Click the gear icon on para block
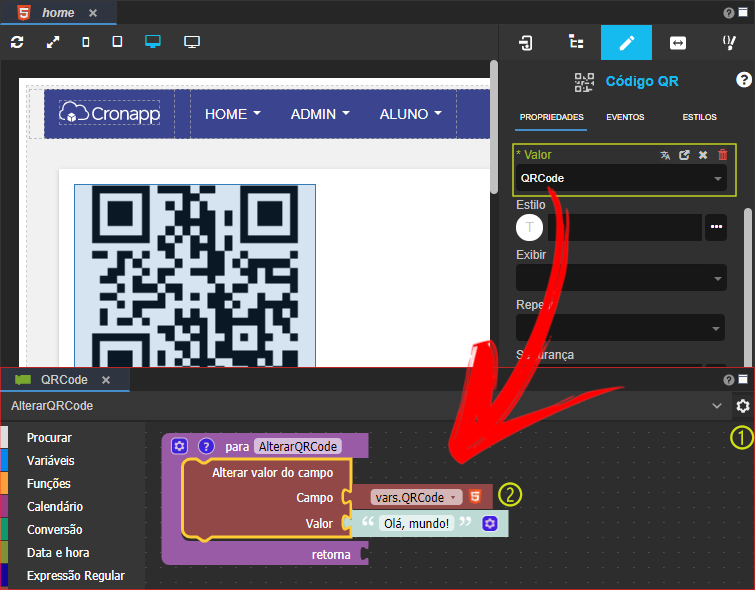 click(x=179, y=446)
